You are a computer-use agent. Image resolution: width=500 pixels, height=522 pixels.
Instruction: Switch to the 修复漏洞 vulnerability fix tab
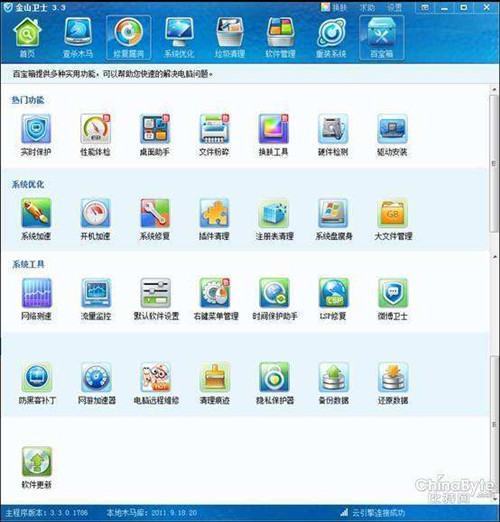click(x=128, y=37)
